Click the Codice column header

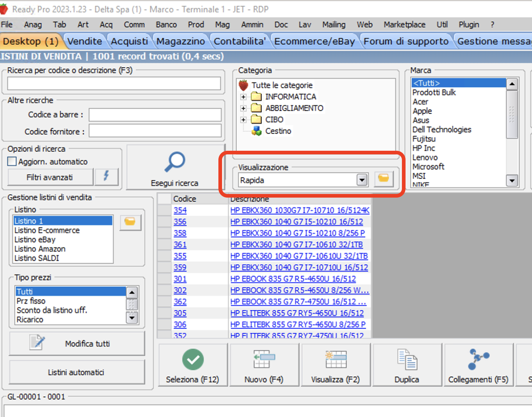click(x=200, y=199)
